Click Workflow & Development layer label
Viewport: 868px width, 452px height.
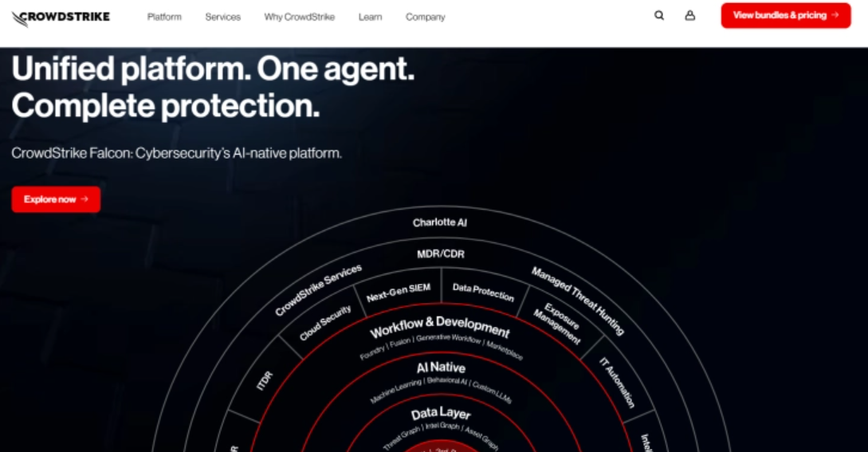coord(440,327)
